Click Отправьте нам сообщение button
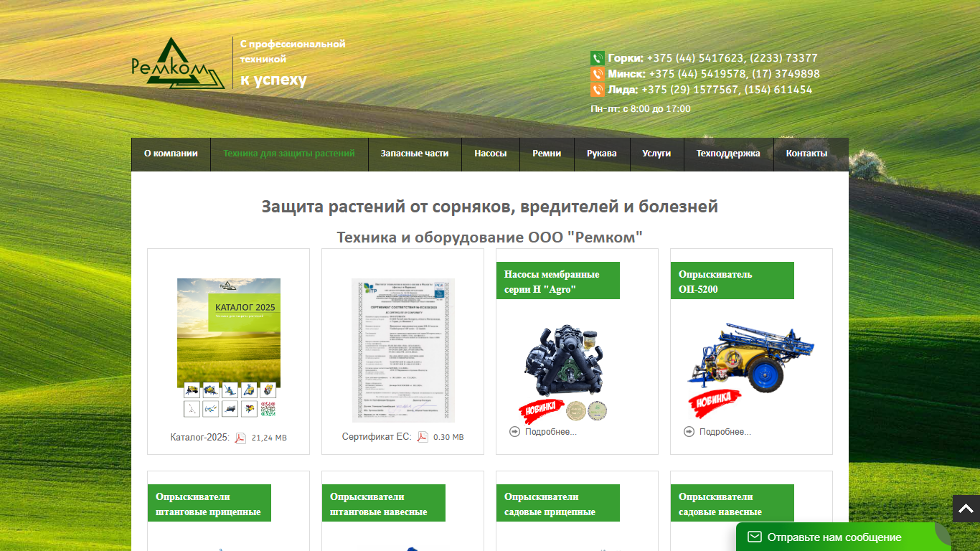Viewport: 980px width, 551px height. click(844, 537)
